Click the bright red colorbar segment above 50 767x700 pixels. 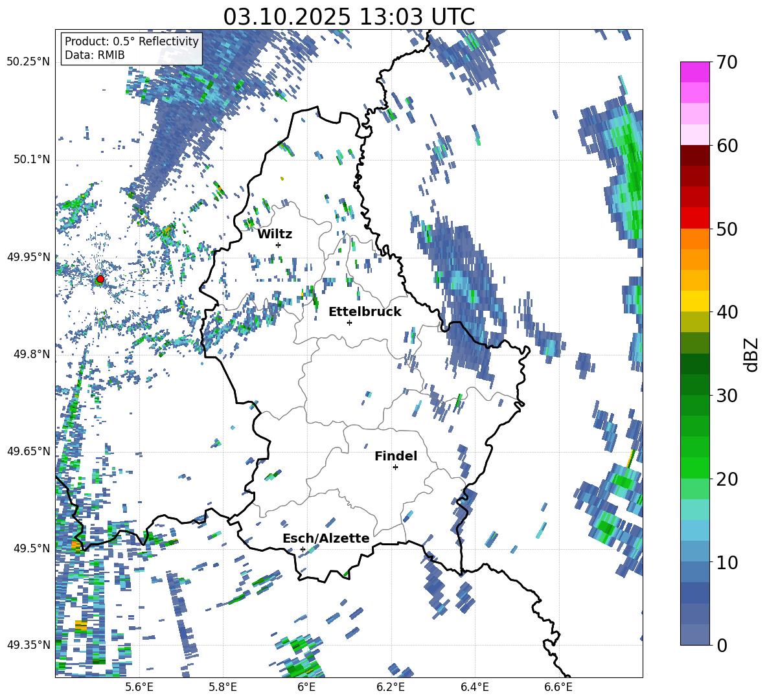click(694, 218)
